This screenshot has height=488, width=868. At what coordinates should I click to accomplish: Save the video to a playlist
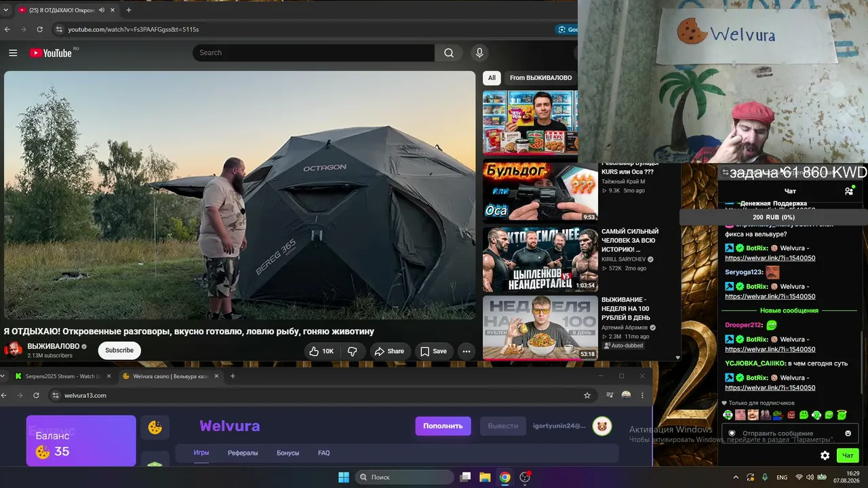pos(433,351)
